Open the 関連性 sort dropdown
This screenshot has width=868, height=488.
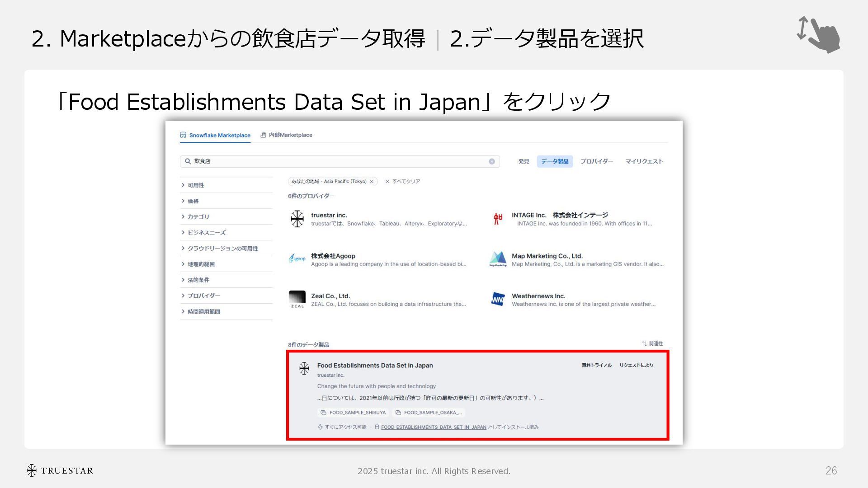[652, 344]
